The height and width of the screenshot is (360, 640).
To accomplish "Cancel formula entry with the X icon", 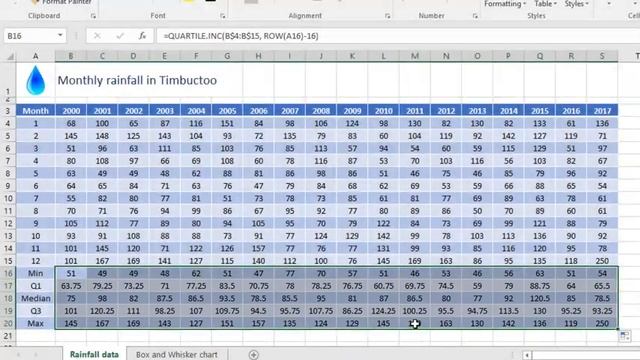I will (x=97, y=36).
